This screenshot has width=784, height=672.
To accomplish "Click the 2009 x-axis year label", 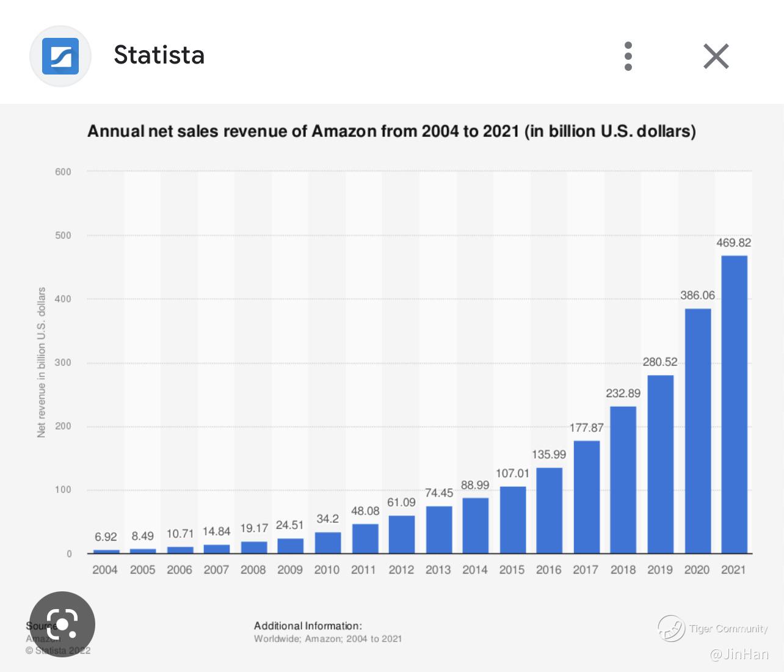I will (290, 569).
